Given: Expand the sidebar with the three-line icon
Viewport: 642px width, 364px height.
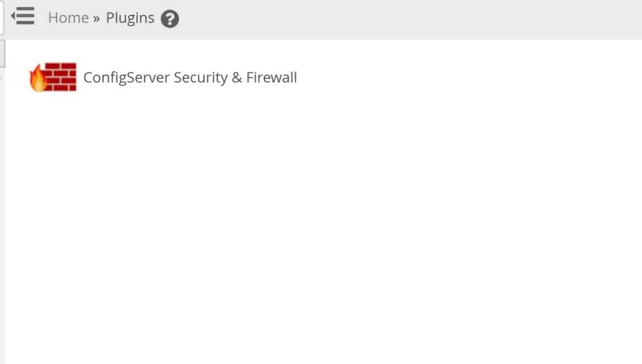Looking at the screenshot, I should (23, 16).
